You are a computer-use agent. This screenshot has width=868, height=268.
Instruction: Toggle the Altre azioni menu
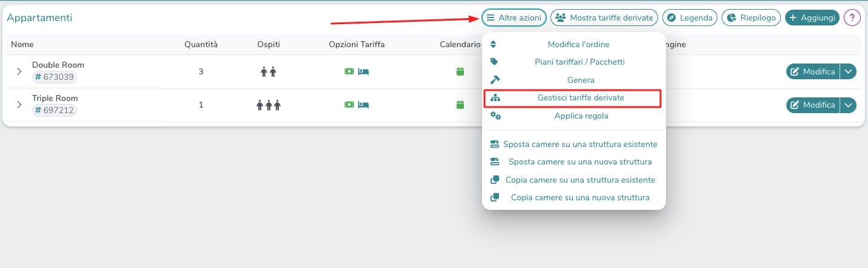(x=514, y=18)
